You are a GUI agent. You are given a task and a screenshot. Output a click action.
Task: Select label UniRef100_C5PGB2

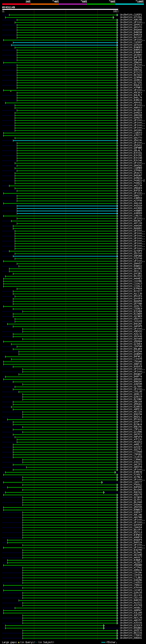[x=131, y=454]
